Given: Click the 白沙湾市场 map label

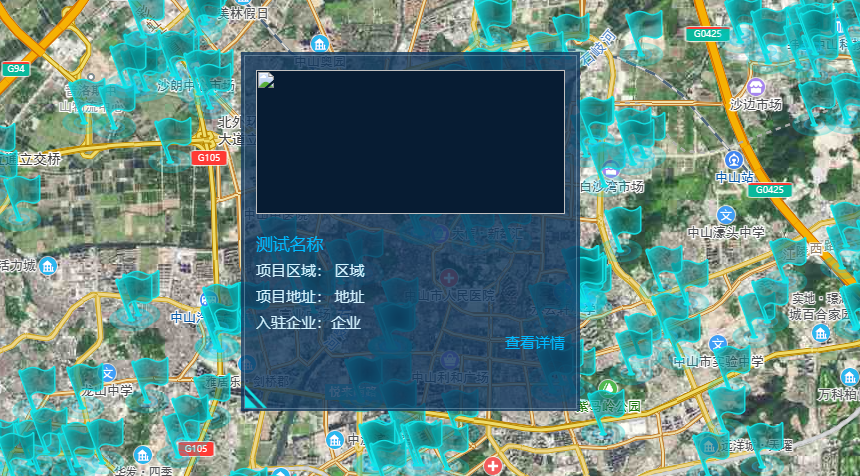Looking at the screenshot, I should (x=612, y=187).
